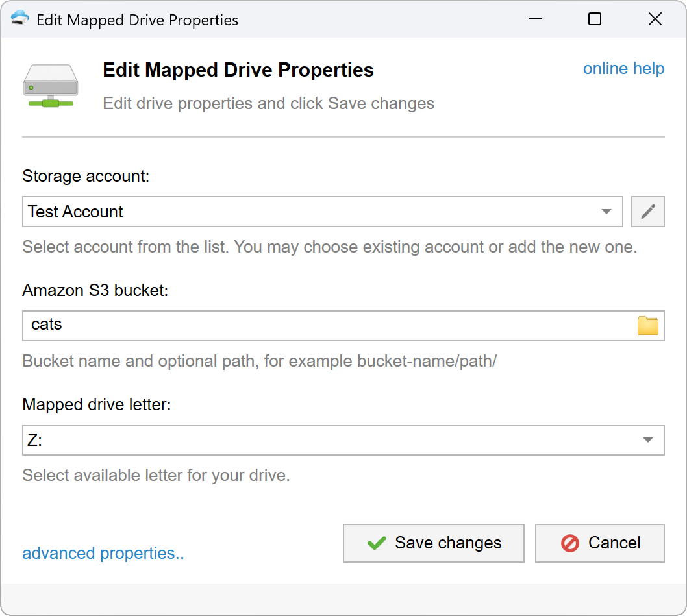
Task: Click the 'Edit Mapped Drive Properties' bold heading
Action: (x=238, y=70)
